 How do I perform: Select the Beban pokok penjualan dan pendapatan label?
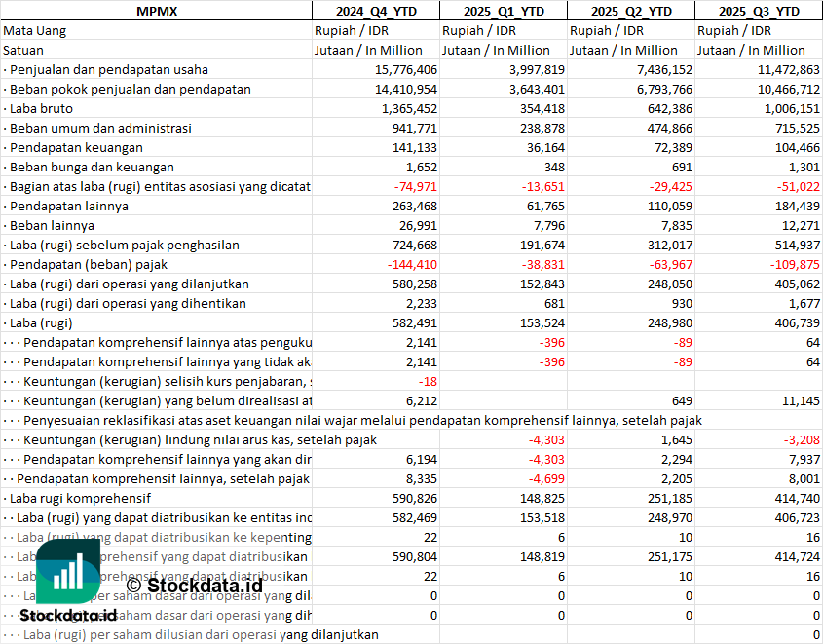click(x=131, y=90)
